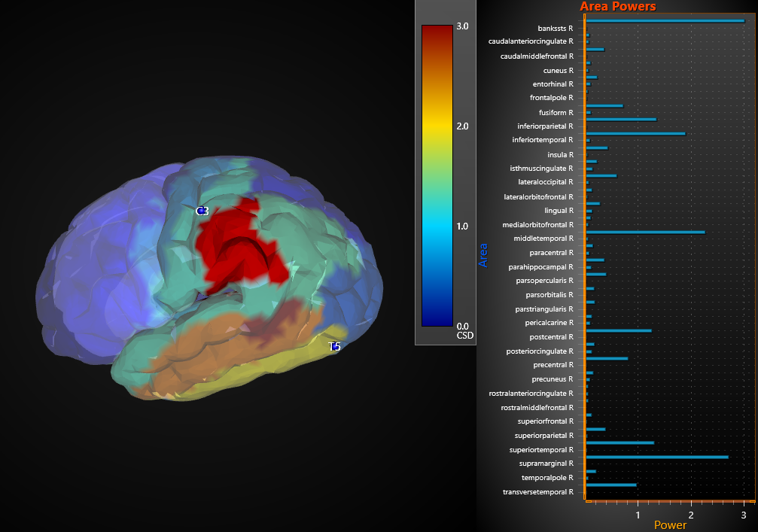
Task: Select superiorfrontal R area label
Action: pos(545,421)
